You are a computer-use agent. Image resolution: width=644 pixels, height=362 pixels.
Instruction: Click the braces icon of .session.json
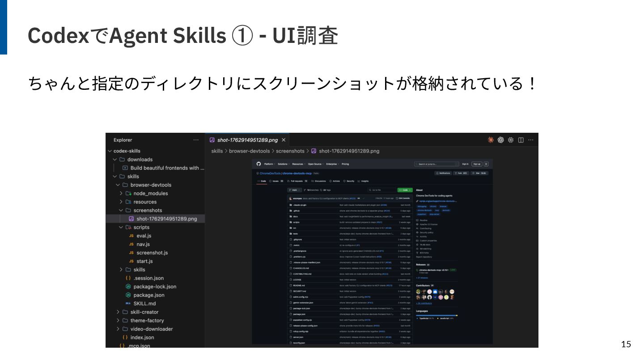click(x=128, y=278)
